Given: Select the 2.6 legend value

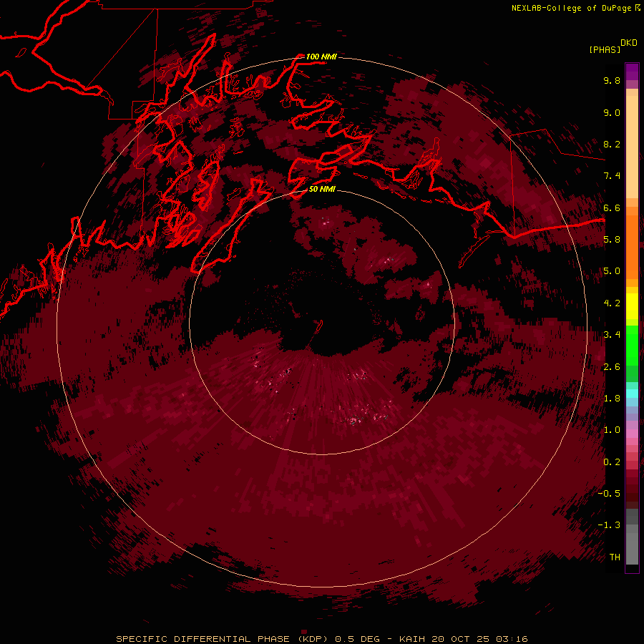Looking at the screenshot, I should pos(612,367).
